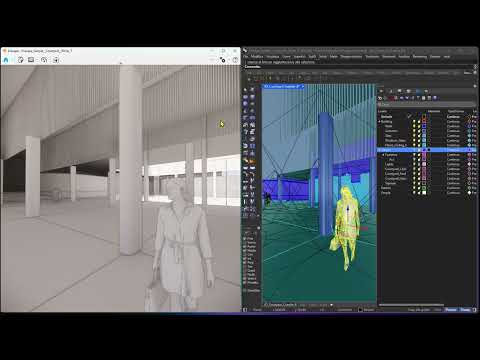Image resolution: width=480 pixels, height=360 pixels.
Task: Click the layer search field
Action: point(427,104)
